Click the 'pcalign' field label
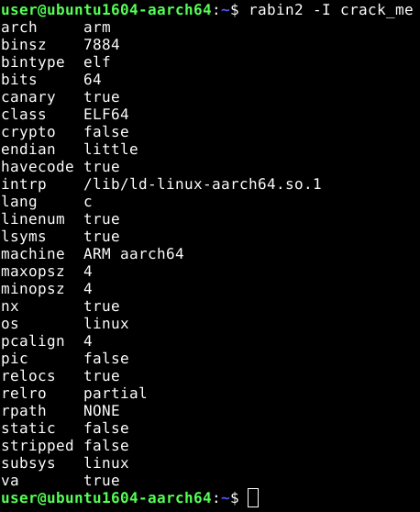The image size is (420, 512). (33, 341)
